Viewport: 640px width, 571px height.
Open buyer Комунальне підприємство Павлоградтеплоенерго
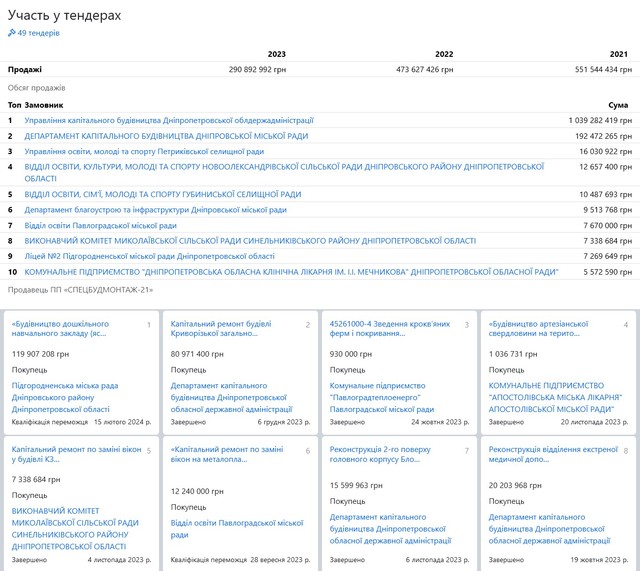(x=382, y=397)
